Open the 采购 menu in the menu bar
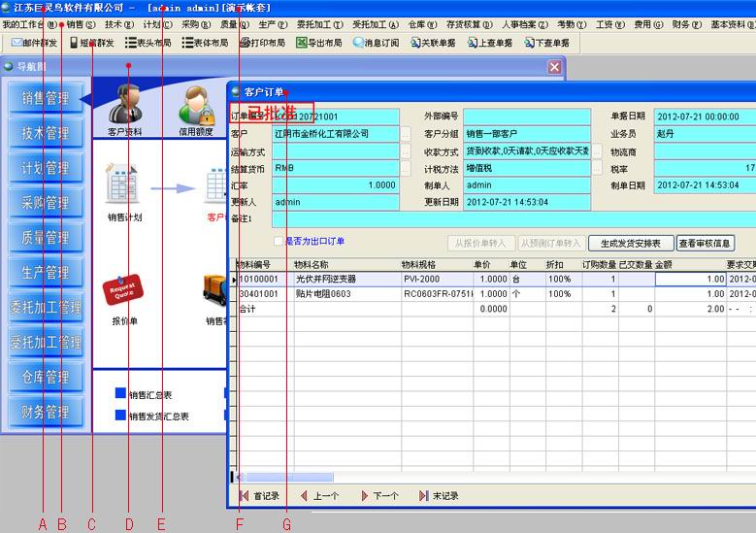 click(x=196, y=24)
